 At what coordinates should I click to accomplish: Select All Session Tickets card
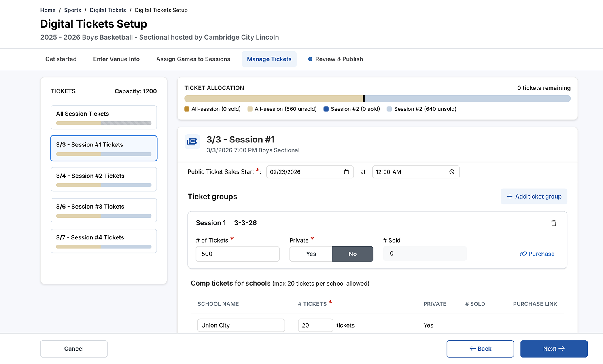point(104,117)
